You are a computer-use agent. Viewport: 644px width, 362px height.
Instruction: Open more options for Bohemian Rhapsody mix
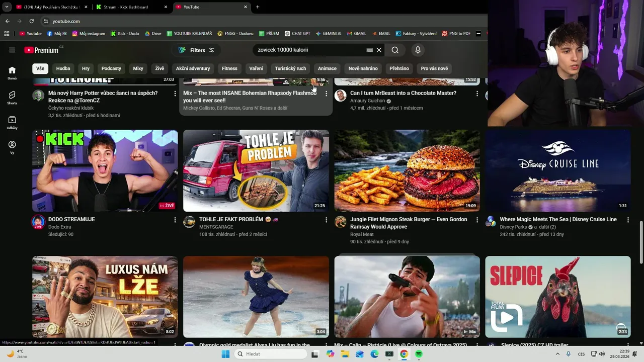tap(326, 94)
